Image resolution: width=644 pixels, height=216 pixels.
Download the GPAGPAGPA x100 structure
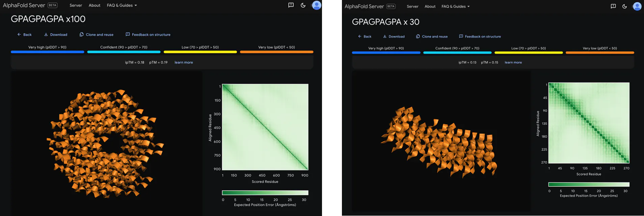click(56, 34)
